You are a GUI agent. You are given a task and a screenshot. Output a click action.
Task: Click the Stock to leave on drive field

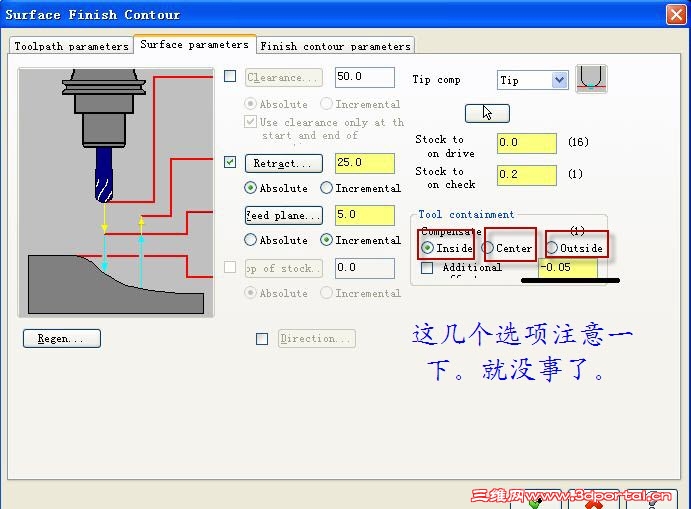pos(527,143)
